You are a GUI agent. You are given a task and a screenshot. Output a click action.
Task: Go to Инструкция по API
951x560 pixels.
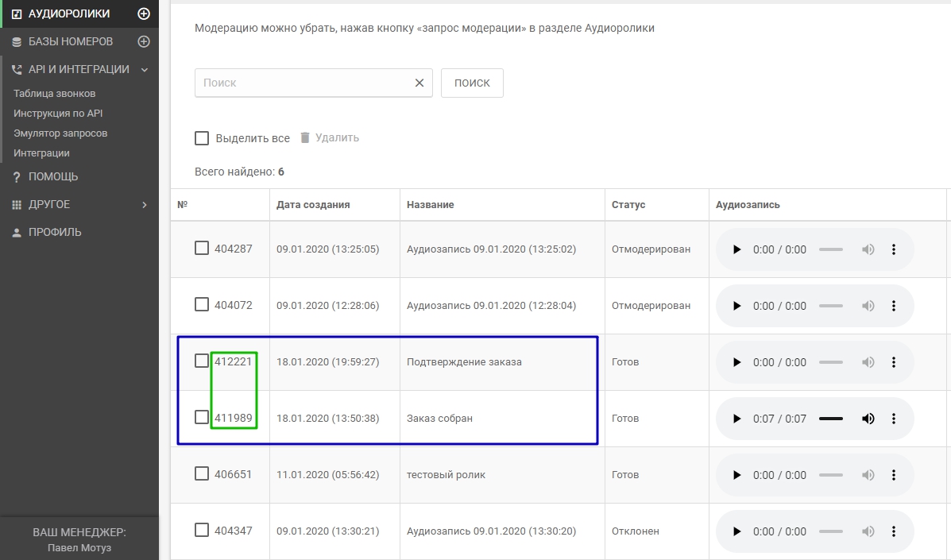[58, 114]
